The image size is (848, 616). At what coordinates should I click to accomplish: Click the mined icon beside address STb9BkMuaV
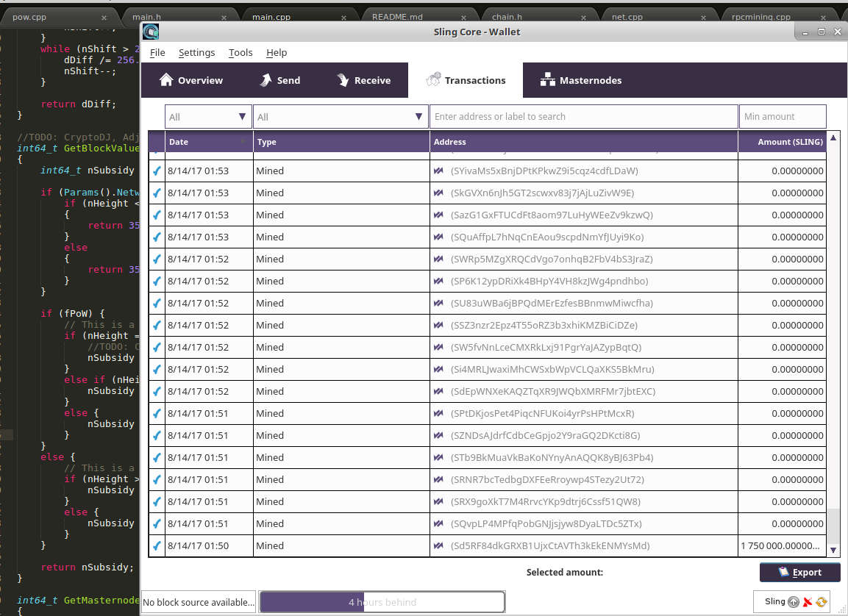click(438, 458)
